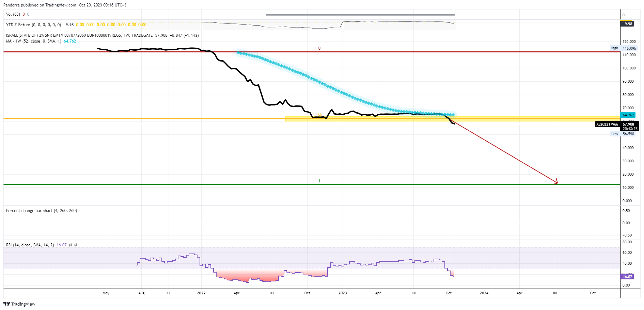Click the Aug label on the time axis
Viewport: 644px width, 310px height.
(x=141, y=293)
